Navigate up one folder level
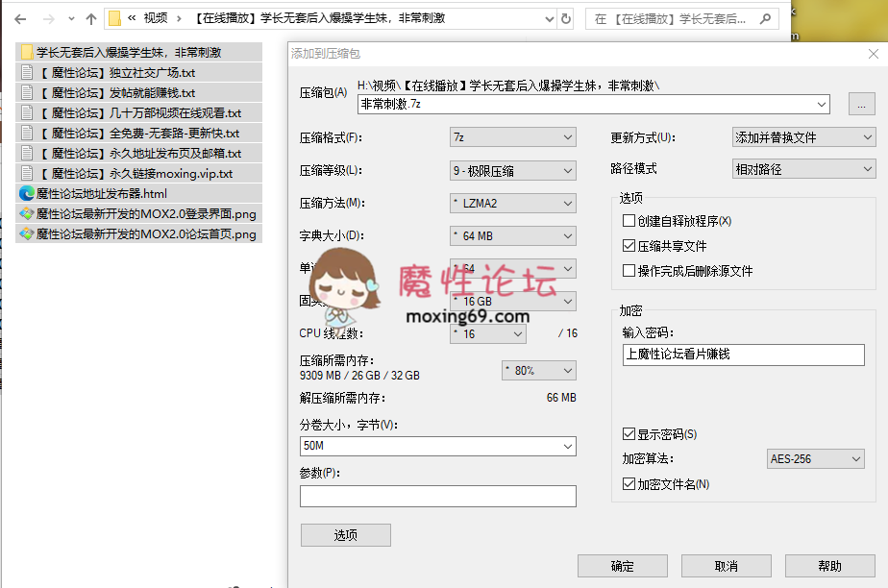 [91, 18]
